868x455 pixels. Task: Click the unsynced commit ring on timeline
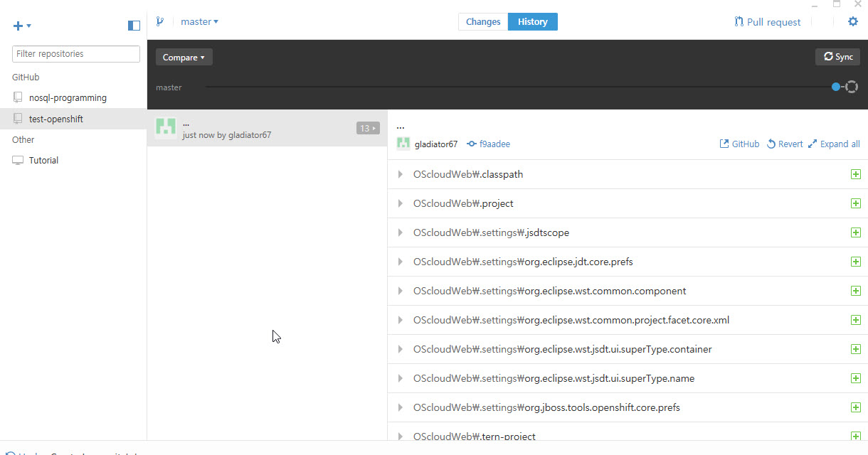point(852,87)
